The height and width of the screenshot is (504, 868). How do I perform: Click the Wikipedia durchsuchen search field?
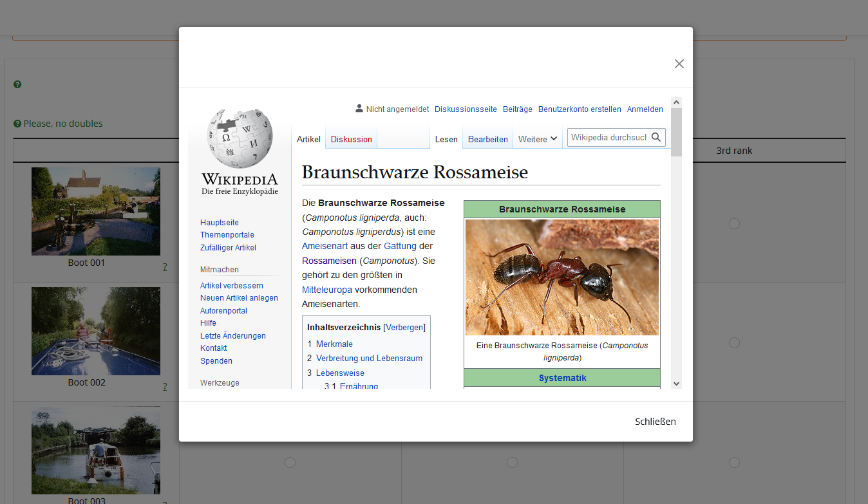click(608, 137)
